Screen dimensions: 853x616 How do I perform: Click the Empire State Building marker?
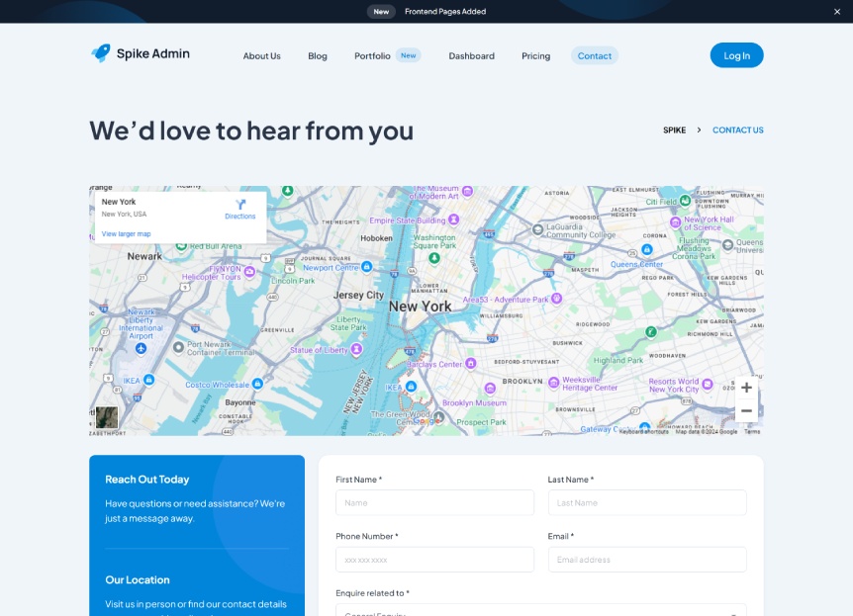pos(453,220)
